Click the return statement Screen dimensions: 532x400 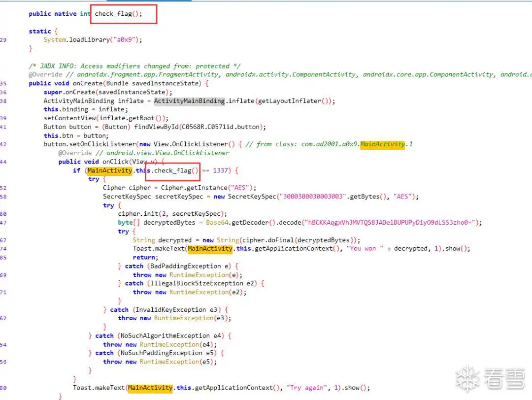pos(145,258)
